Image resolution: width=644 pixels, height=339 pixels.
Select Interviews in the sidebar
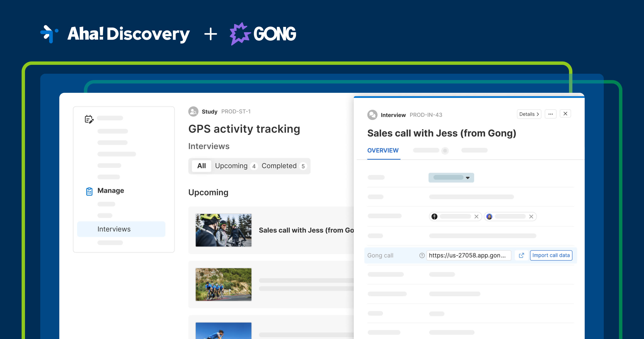tap(114, 229)
